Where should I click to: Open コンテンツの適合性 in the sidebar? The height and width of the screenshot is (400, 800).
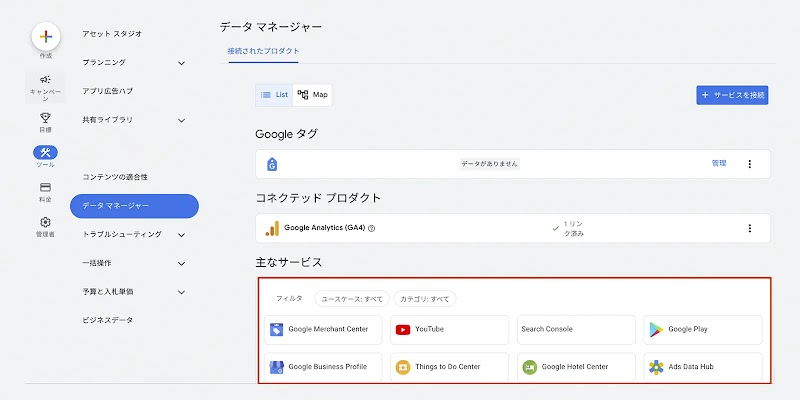(115, 177)
